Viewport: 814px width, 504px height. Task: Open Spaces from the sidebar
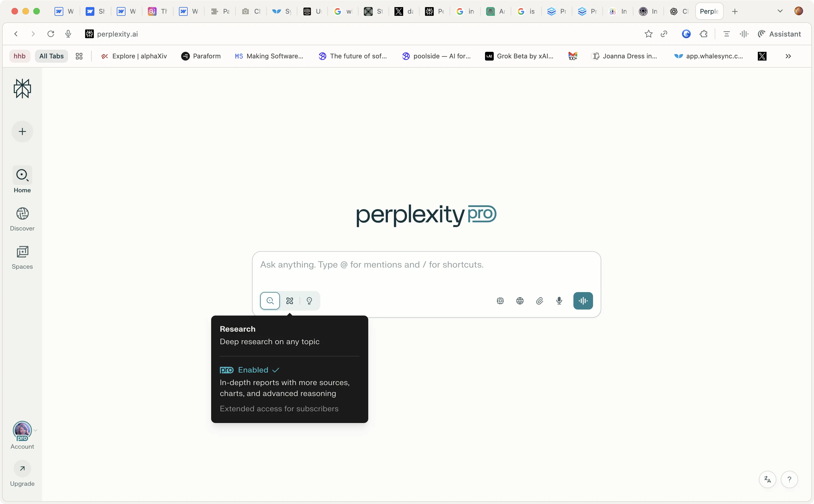click(22, 257)
